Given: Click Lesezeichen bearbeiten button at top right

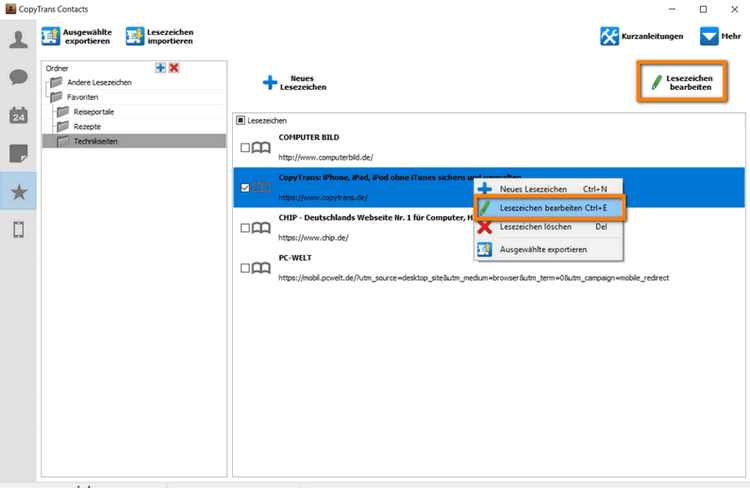Looking at the screenshot, I should (x=682, y=83).
